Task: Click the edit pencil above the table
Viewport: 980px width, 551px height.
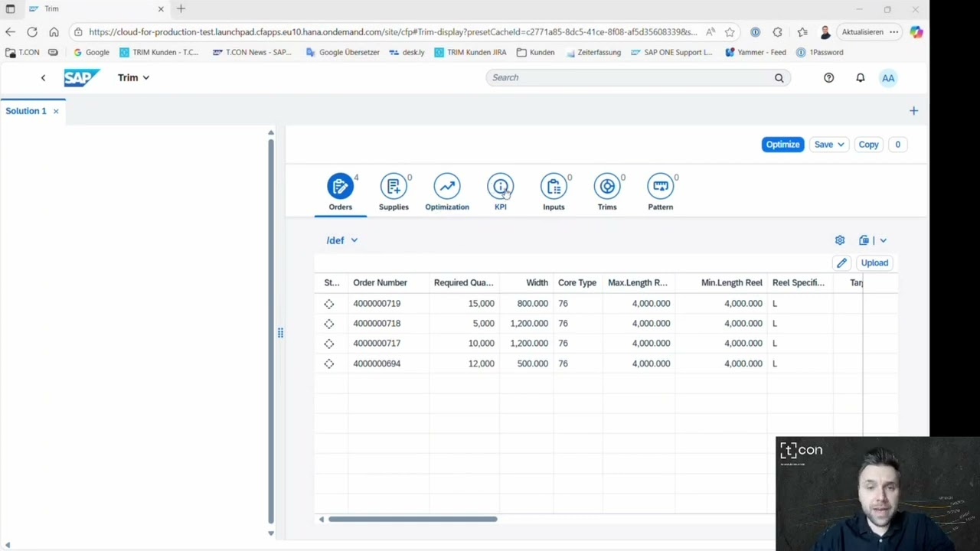Action: click(841, 262)
